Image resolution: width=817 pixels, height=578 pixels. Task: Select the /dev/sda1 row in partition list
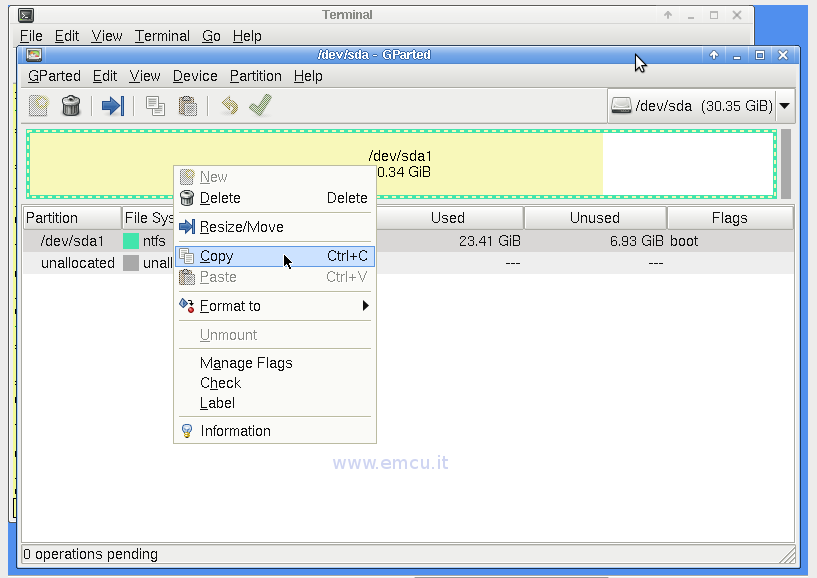pyautogui.click(x=408, y=241)
